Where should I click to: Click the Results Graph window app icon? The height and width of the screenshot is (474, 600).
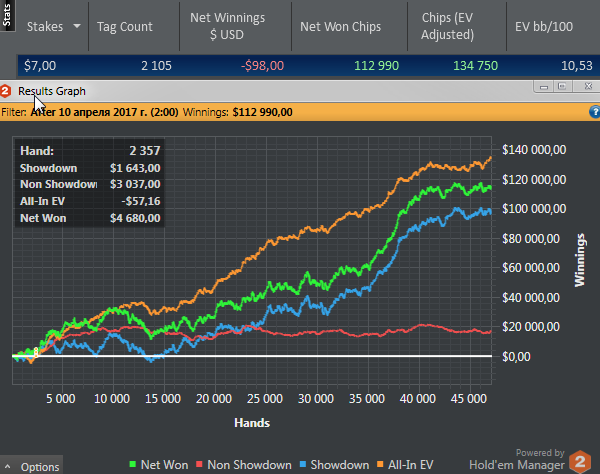click(x=7, y=90)
